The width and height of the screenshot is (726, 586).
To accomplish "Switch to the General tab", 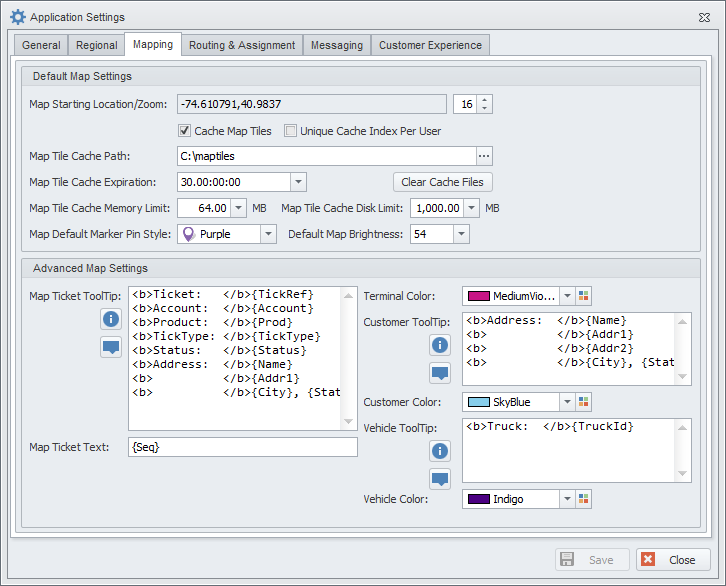I will [41, 45].
